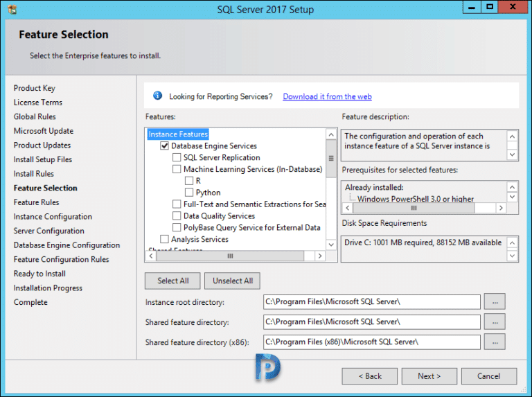Click the Drive C disk space requirement text
The image size is (532, 397).
point(423,242)
